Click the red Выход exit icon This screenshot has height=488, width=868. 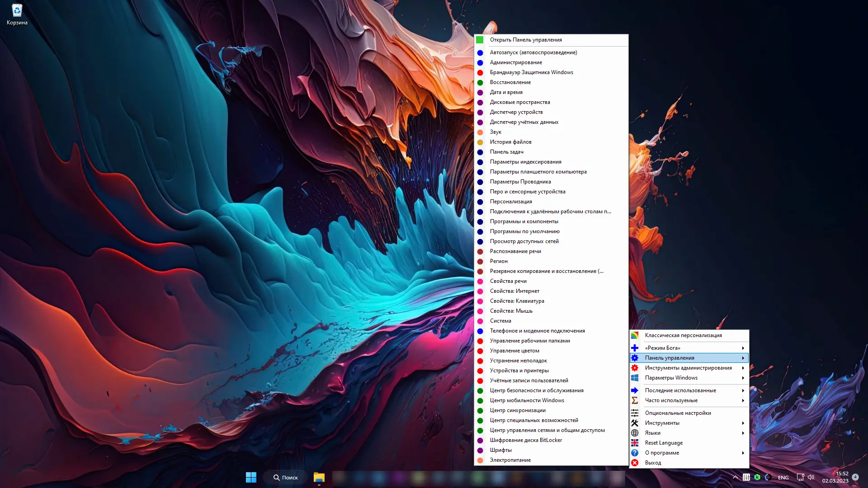(x=635, y=463)
